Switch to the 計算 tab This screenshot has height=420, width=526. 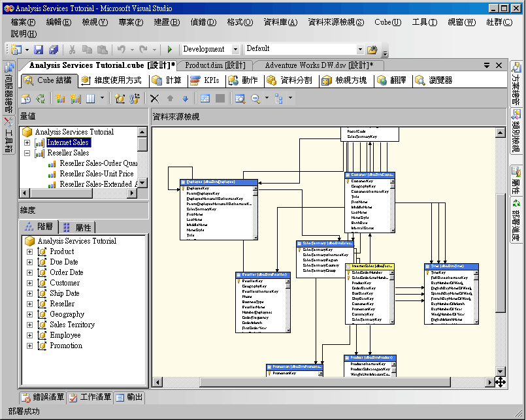point(167,80)
